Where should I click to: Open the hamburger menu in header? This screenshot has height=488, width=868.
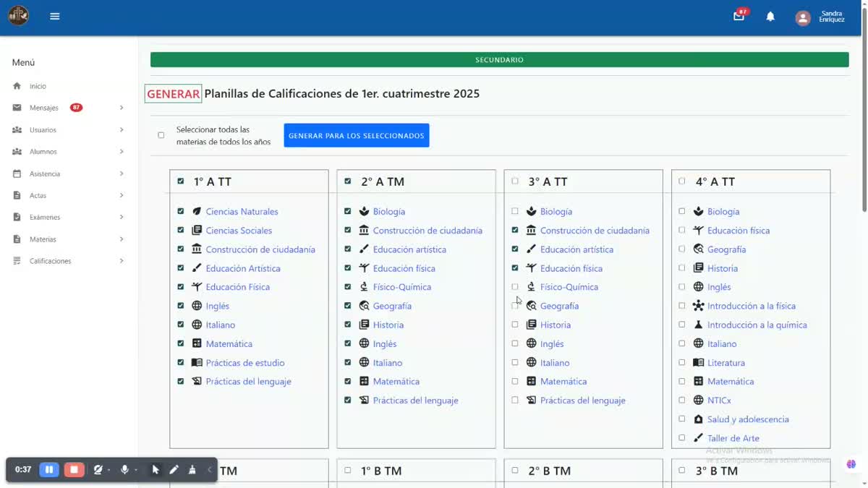point(55,16)
